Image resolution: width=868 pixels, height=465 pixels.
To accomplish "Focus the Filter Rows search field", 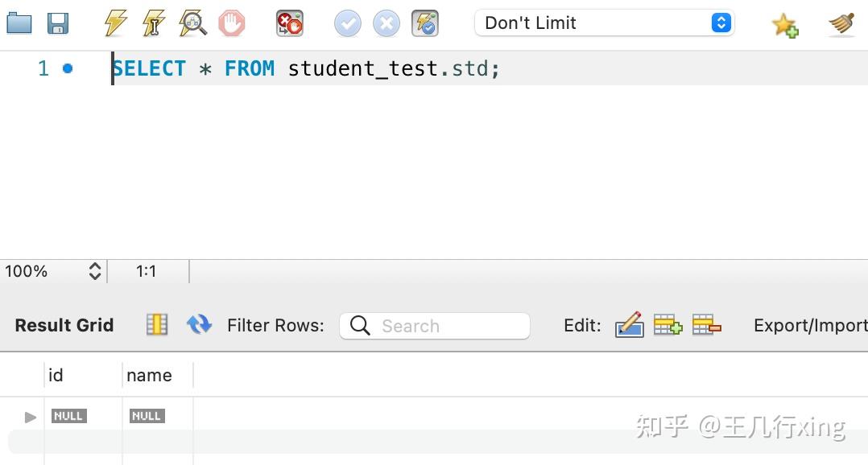I will click(435, 326).
